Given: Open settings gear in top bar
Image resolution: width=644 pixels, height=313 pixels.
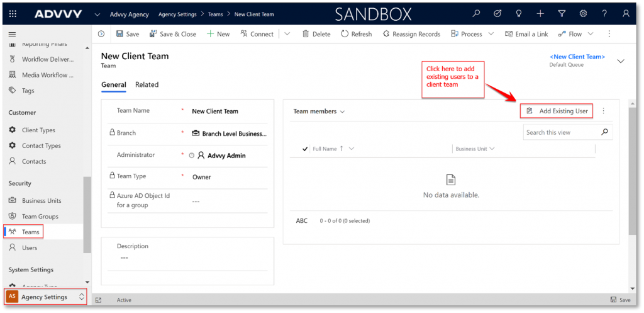Looking at the screenshot, I should (583, 13).
